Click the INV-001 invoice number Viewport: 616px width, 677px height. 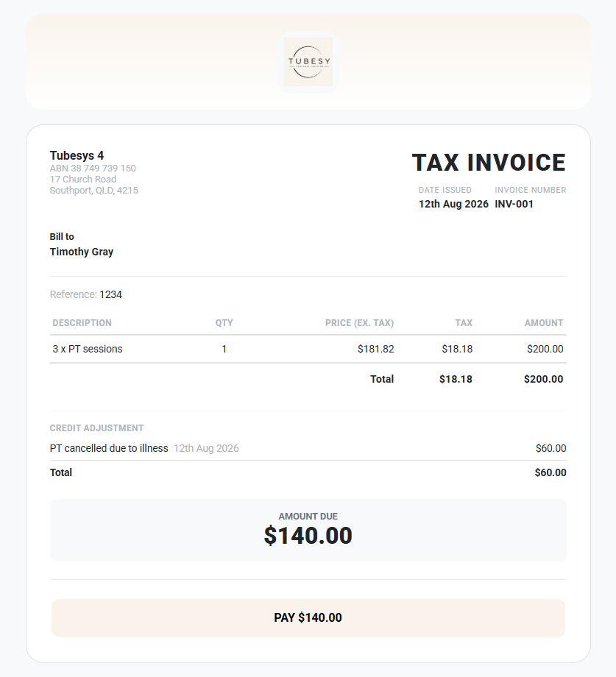point(514,204)
